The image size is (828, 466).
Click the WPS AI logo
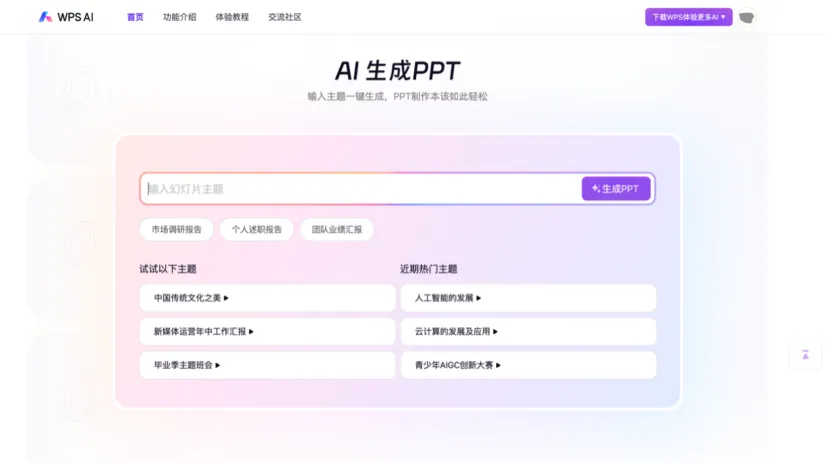click(x=67, y=17)
